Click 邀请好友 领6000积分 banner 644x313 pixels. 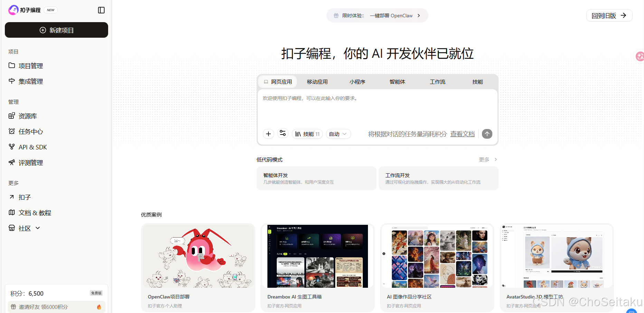click(57, 307)
